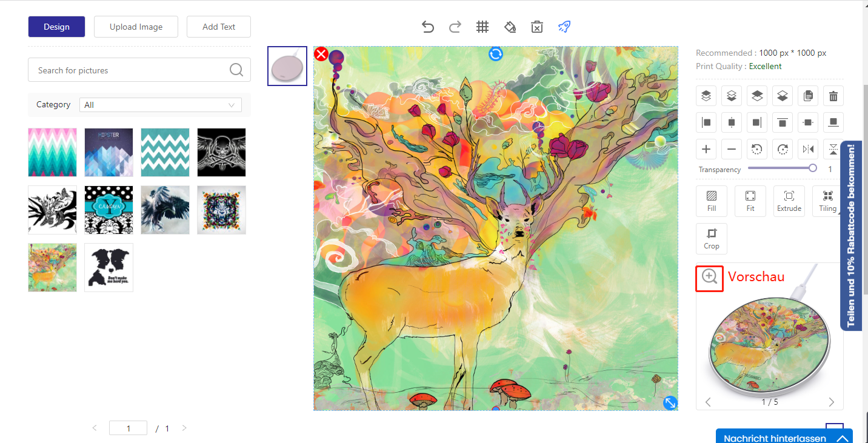Screen dimensions: 868x443
Task: Rotate the image counterclockwise
Action: 757,149
